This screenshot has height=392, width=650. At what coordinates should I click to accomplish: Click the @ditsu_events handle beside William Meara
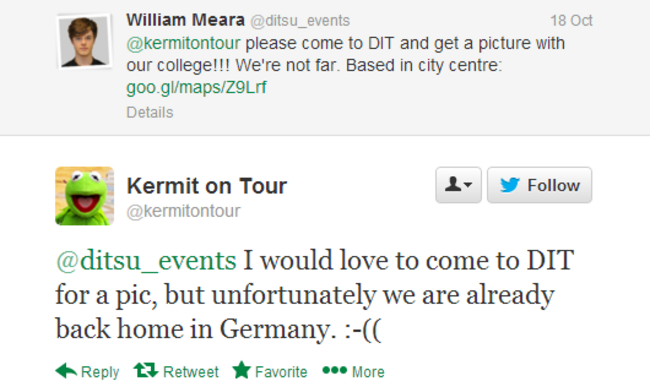point(300,21)
